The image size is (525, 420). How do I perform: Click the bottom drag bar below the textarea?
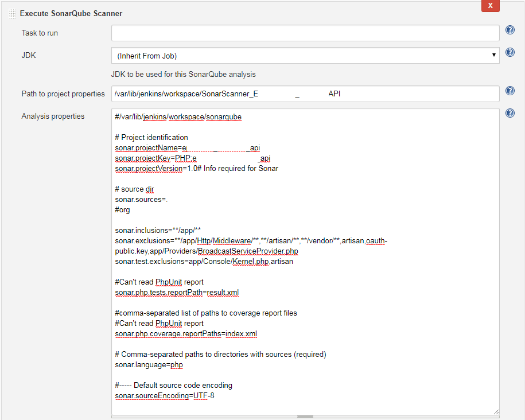[x=305, y=417]
